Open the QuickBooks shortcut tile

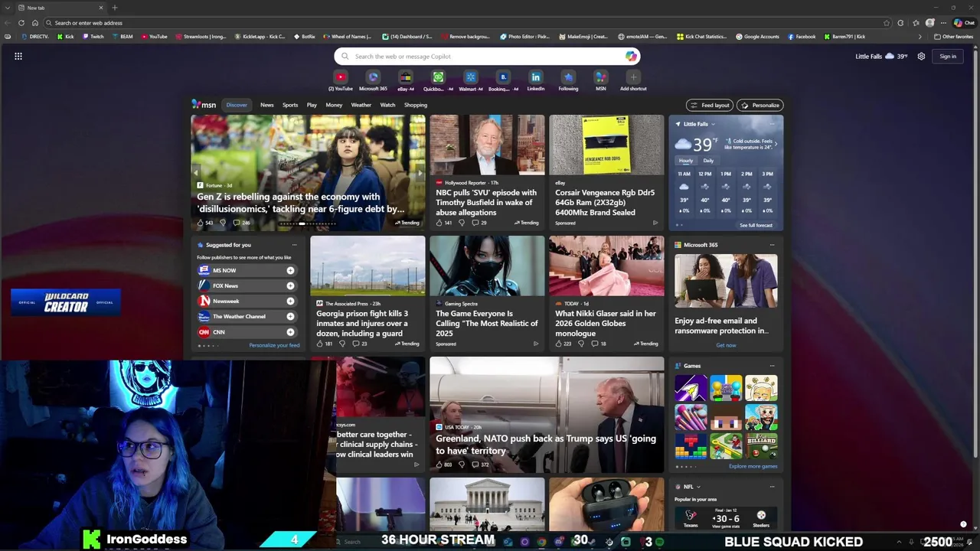point(438,77)
